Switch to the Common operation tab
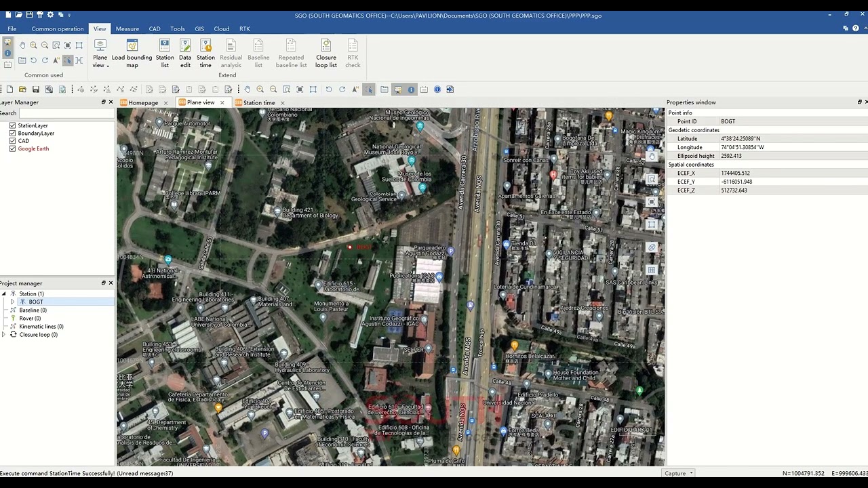 pyautogui.click(x=58, y=28)
